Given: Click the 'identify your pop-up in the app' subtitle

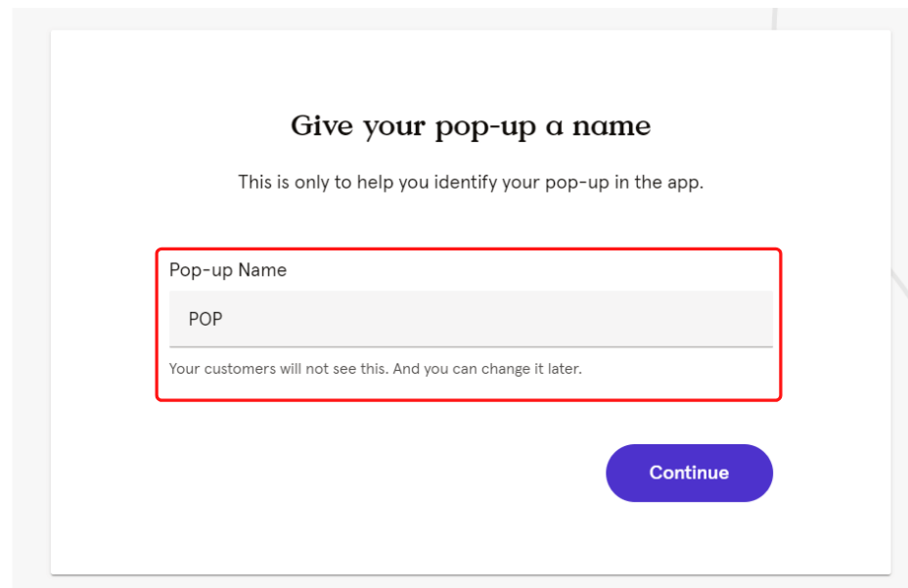Looking at the screenshot, I should pyautogui.click(x=568, y=183).
